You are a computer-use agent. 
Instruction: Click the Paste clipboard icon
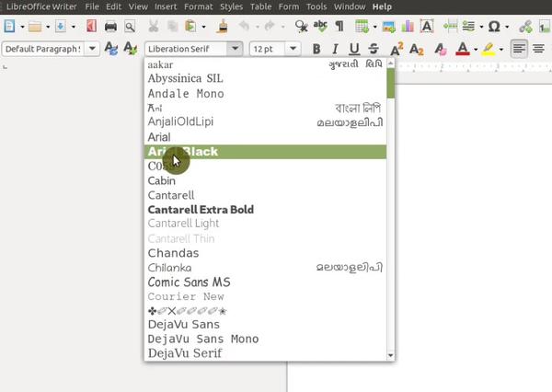point(190,27)
